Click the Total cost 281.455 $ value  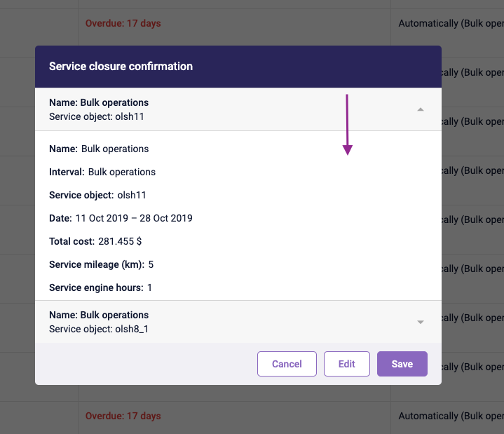tap(120, 241)
